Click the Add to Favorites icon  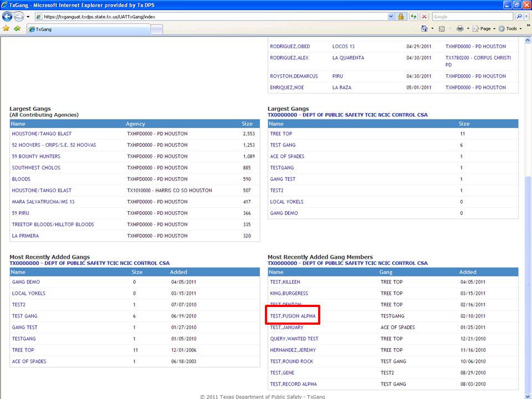pos(17,28)
